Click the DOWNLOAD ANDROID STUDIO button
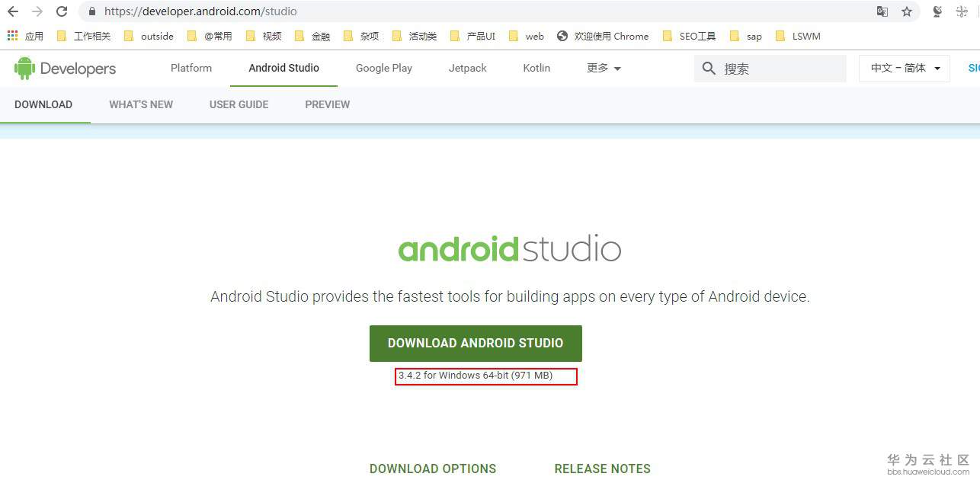This screenshot has width=980, height=483. click(476, 344)
